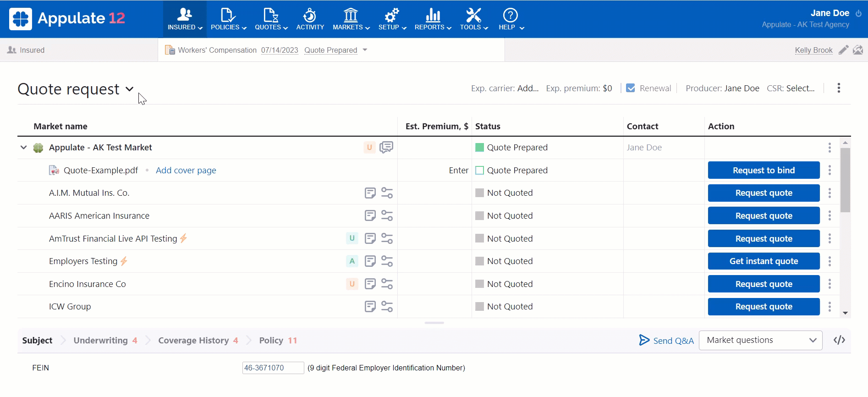Open settings sliders icon for A.I.M. Mutual Ins. Co.

point(387,193)
